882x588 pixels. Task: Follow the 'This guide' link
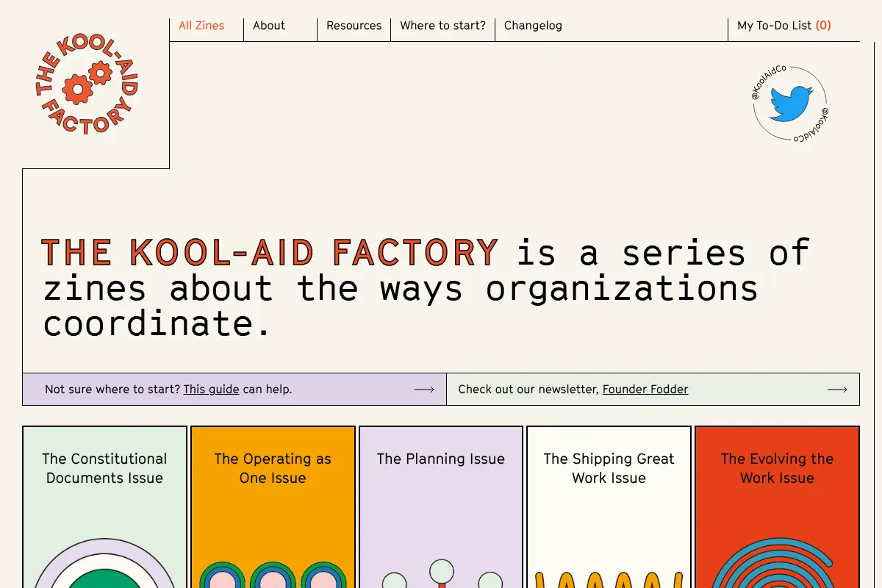[x=211, y=390]
